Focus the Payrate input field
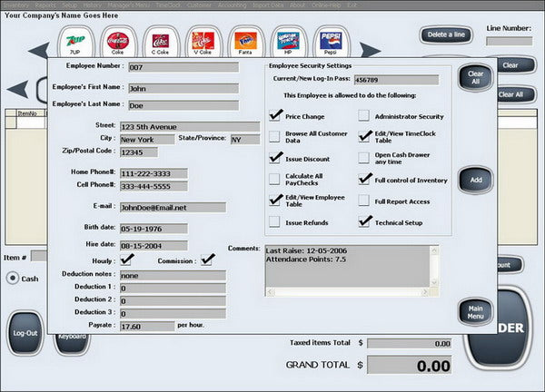Screen dimensions: 545x392 click(147, 327)
